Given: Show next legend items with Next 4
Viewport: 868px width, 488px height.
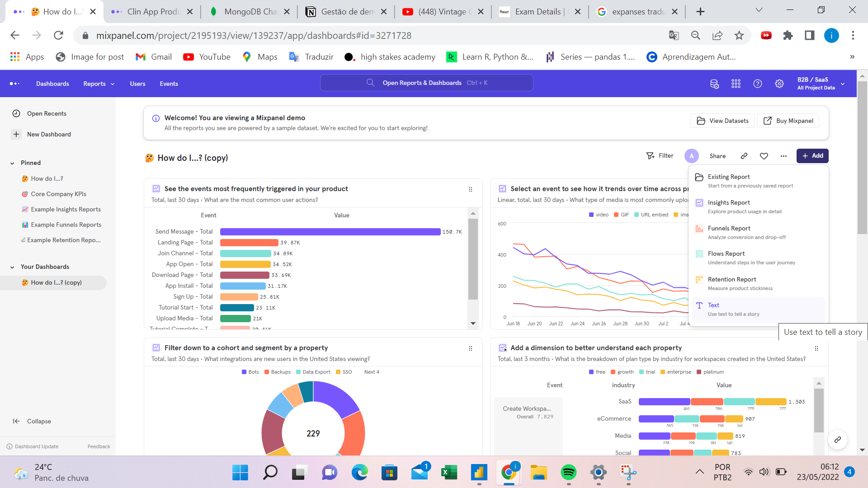Looking at the screenshot, I should click(x=372, y=372).
